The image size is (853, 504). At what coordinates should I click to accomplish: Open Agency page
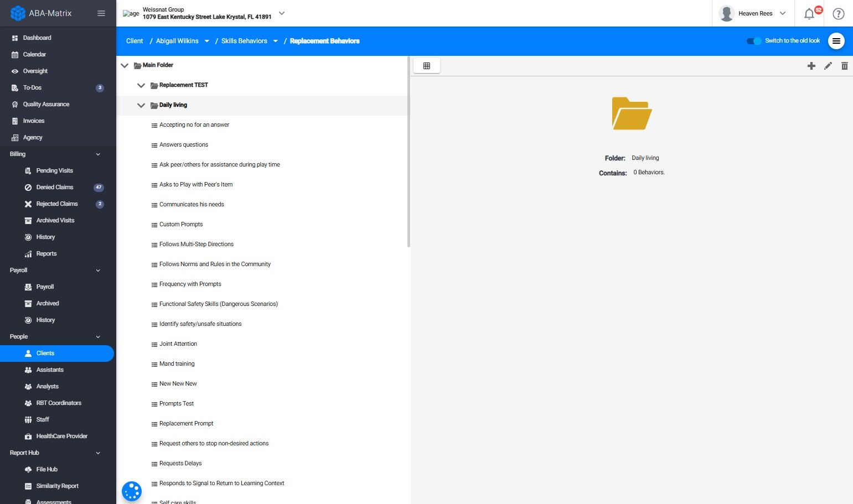coord(33,137)
